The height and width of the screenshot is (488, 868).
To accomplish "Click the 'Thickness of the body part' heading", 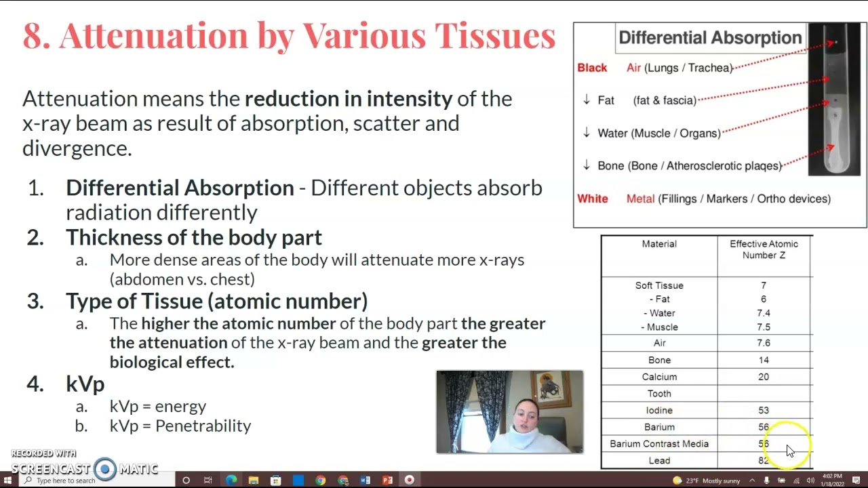I will tap(194, 237).
